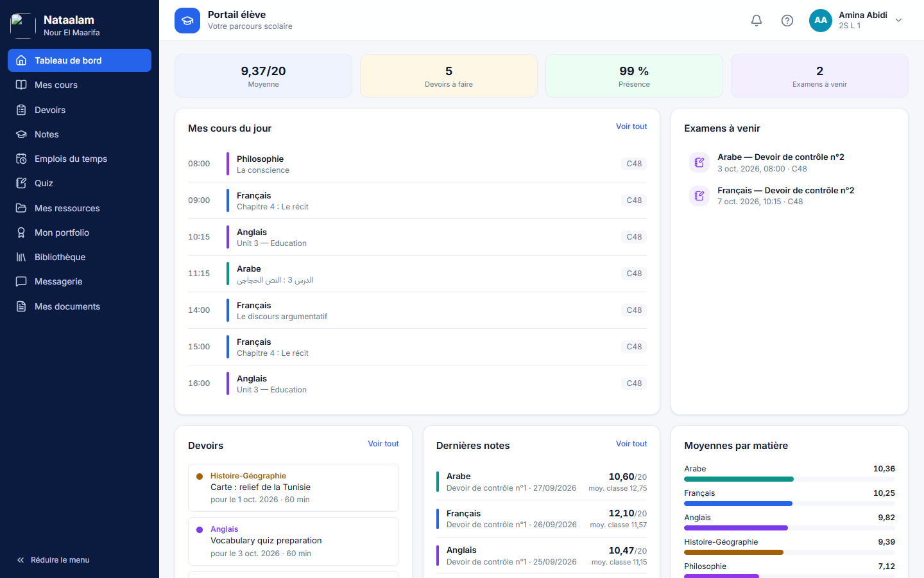Click the Anglais average progress bar

point(789,528)
